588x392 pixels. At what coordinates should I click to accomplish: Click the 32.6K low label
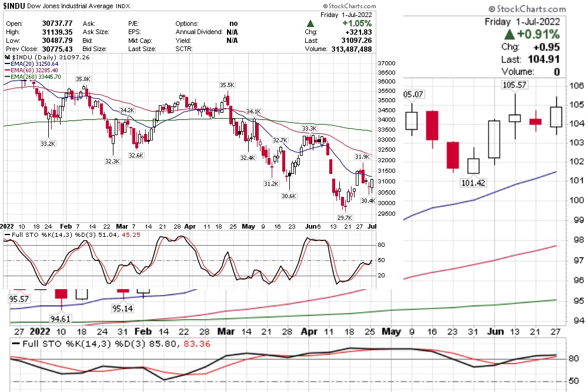pyautogui.click(x=136, y=155)
